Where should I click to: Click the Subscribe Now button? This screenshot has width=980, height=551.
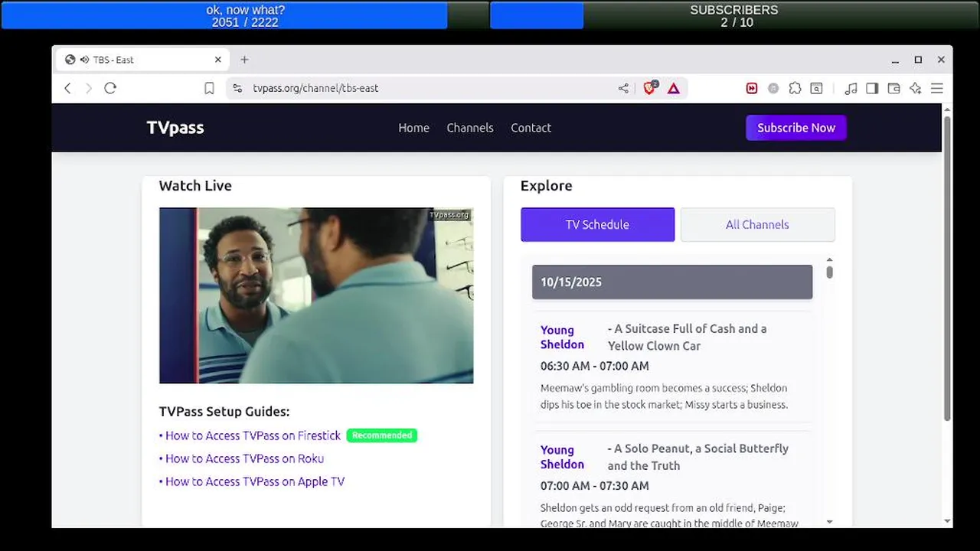pyautogui.click(x=796, y=128)
